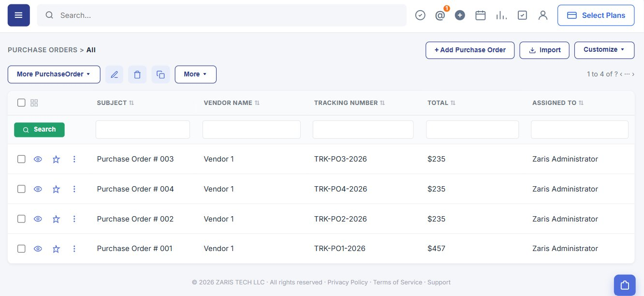
Task: Focus the Total filter field
Action: pos(472,130)
